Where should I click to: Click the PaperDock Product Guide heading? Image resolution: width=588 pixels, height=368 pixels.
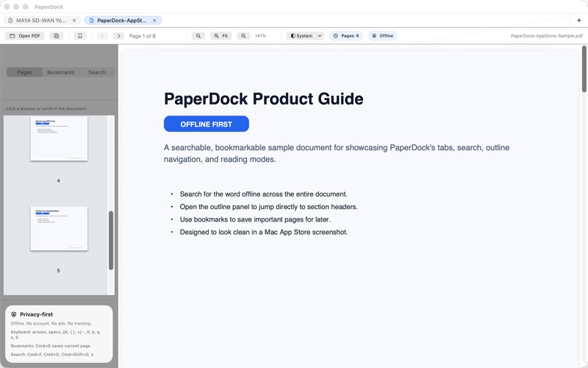(264, 99)
